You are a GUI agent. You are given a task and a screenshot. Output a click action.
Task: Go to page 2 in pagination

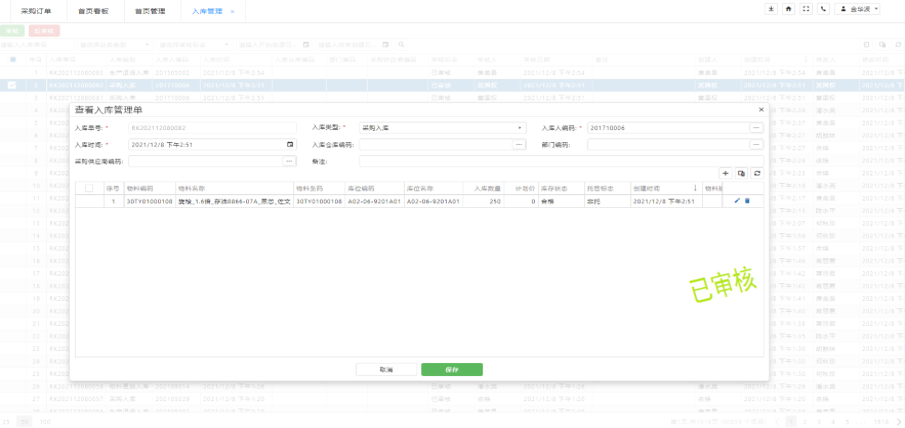805,422
